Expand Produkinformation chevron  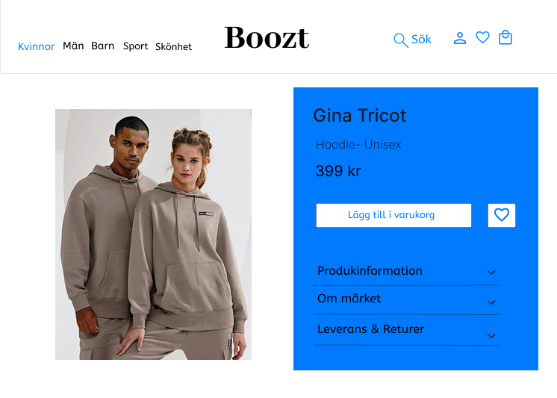pyautogui.click(x=491, y=273)
